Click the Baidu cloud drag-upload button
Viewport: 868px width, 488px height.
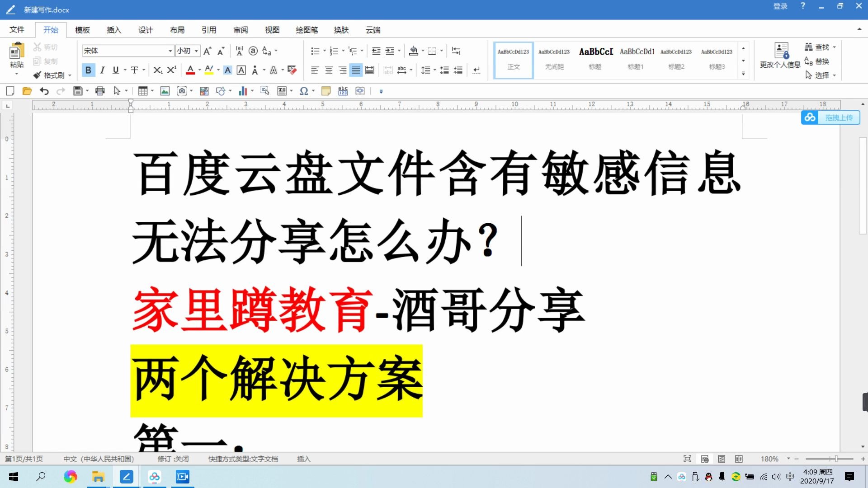point(830,117)
